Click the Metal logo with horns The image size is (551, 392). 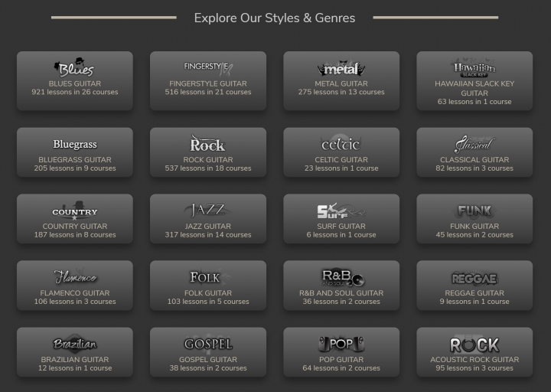341,68
